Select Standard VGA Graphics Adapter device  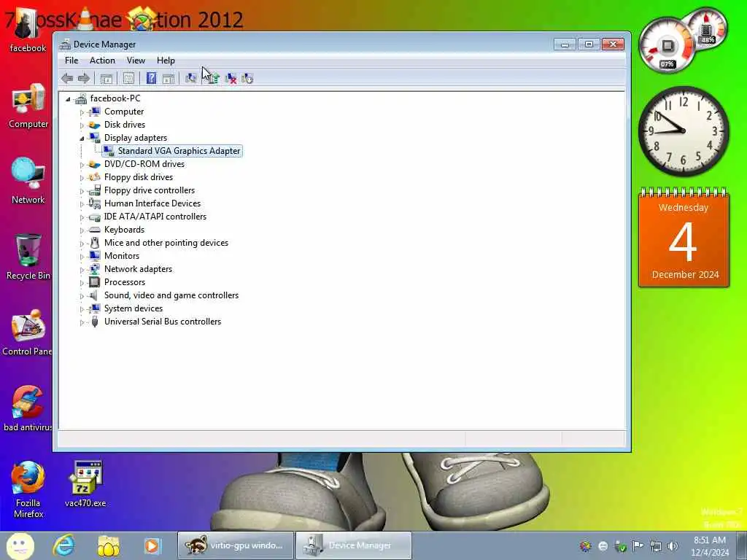coord(179,151)
